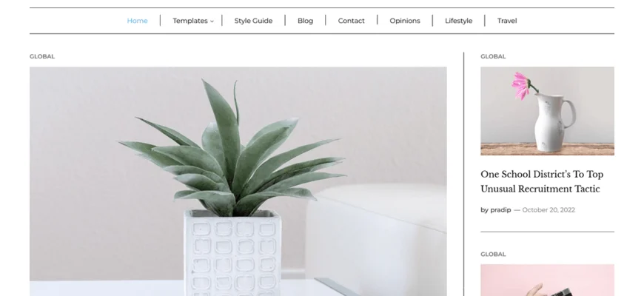The height and width of the screenshot is (296, 644).
Task: Click the GLOBAL tag above plant image
Action: (x=42, y=56)
